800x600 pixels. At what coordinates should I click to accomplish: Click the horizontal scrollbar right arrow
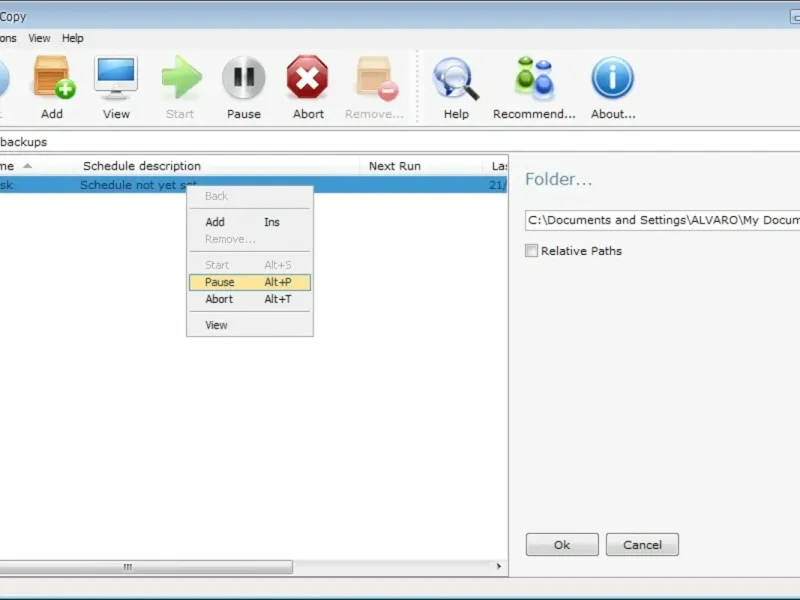[498, 566]
